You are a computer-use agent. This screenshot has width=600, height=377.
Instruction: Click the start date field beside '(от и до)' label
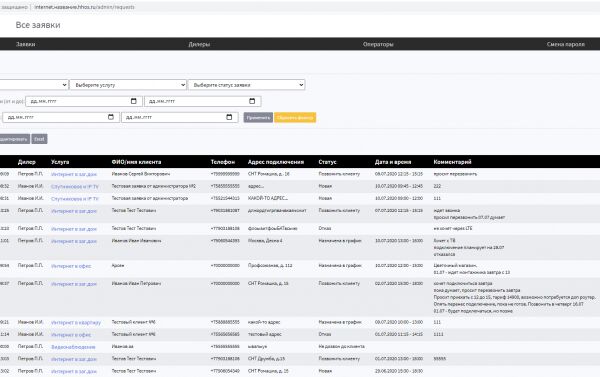[x=84, y=101]
